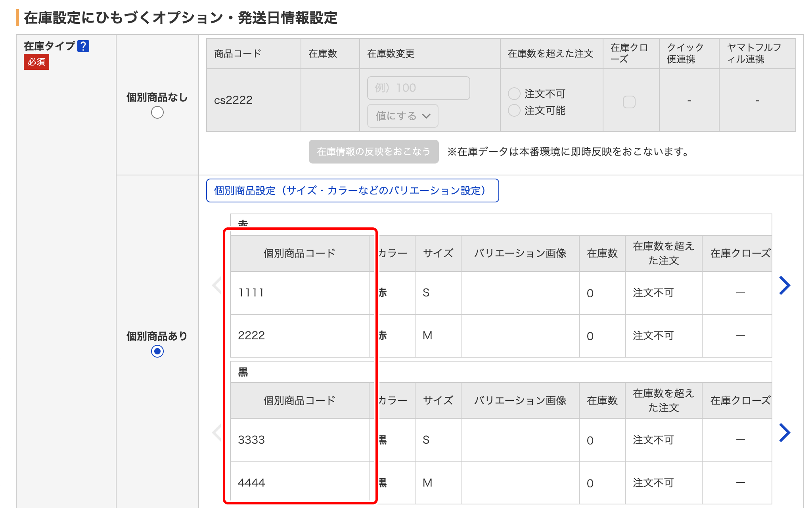Choose the 注文可能 radio option for cs2222
This screenshot has height=508, width=812.
(514, 110)
